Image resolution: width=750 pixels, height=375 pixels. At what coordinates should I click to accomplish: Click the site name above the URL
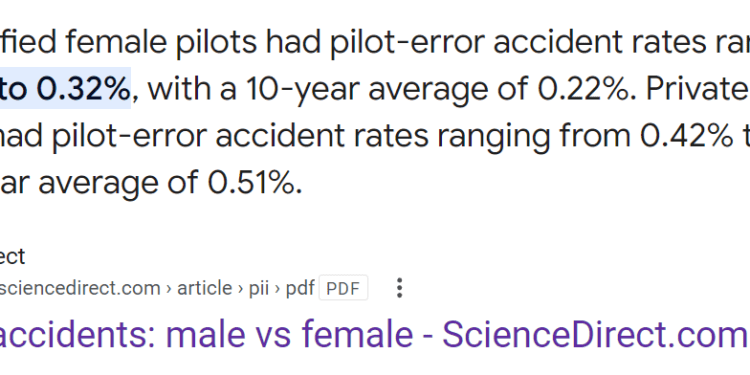point(12,257)
